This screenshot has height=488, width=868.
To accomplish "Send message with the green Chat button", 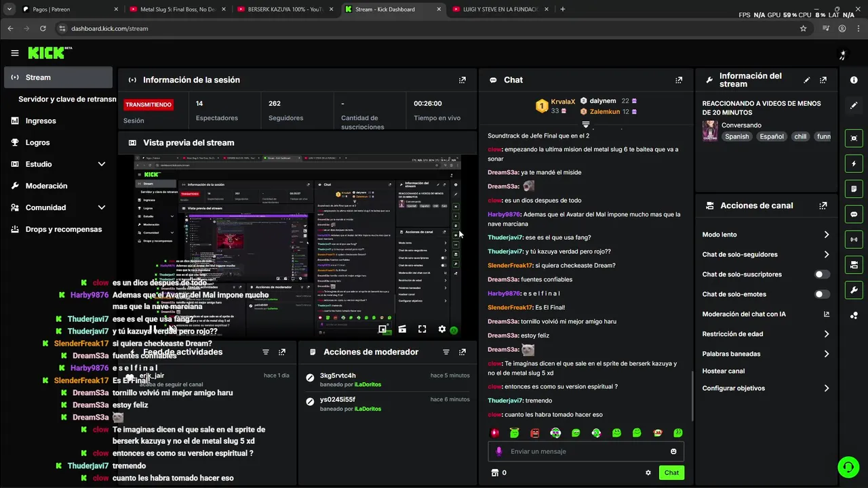I will coord(671,473).
